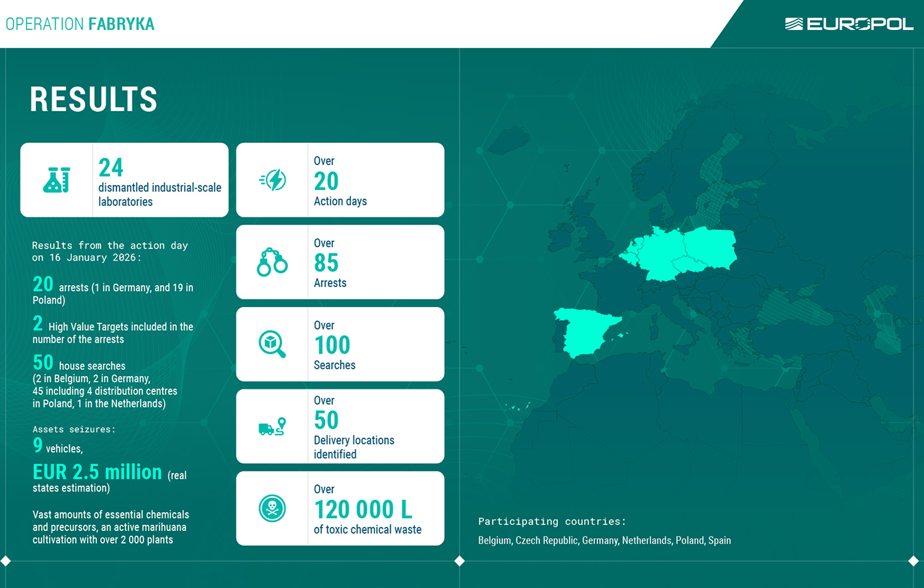
Task: Click the handcuffs Arrests icon
Action: pyautogui.click(x=272, y=262)
